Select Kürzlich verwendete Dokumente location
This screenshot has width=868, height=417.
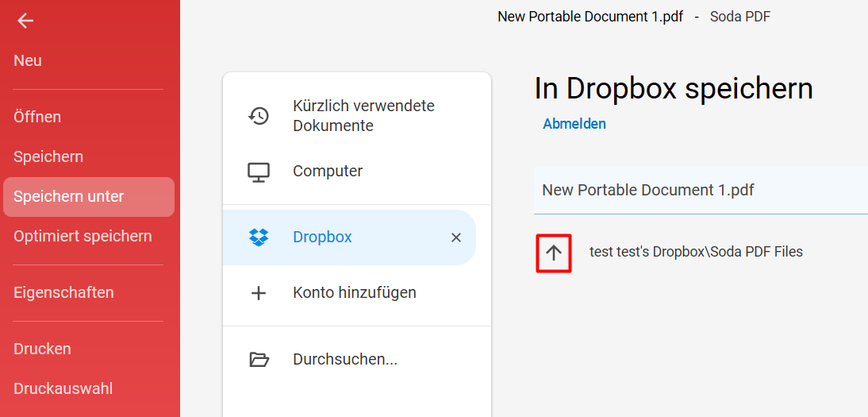[x=363, y=116]
